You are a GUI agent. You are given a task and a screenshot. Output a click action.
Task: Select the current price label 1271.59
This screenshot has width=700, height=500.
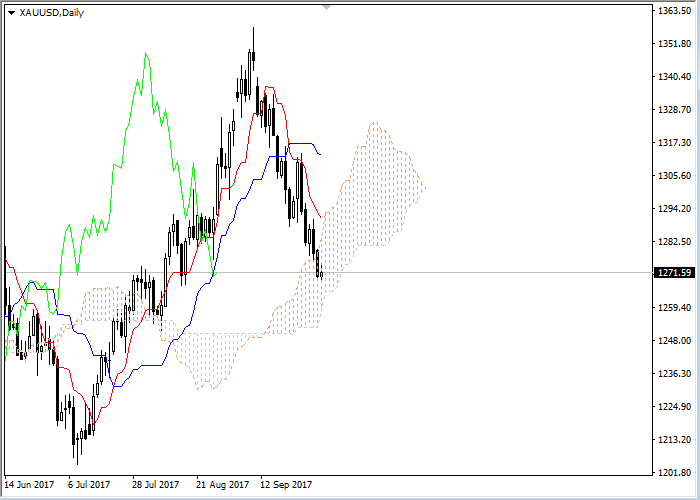(x=675, y=272)
